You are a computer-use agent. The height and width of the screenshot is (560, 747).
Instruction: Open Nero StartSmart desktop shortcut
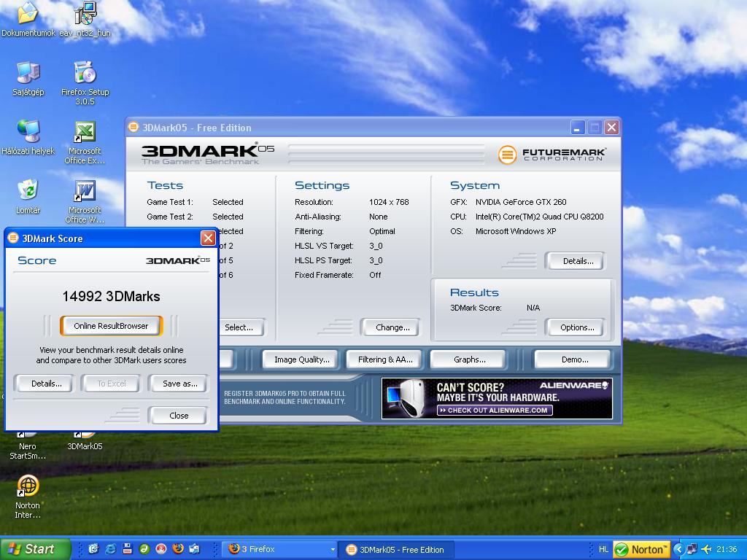click(x=28, y=446)
